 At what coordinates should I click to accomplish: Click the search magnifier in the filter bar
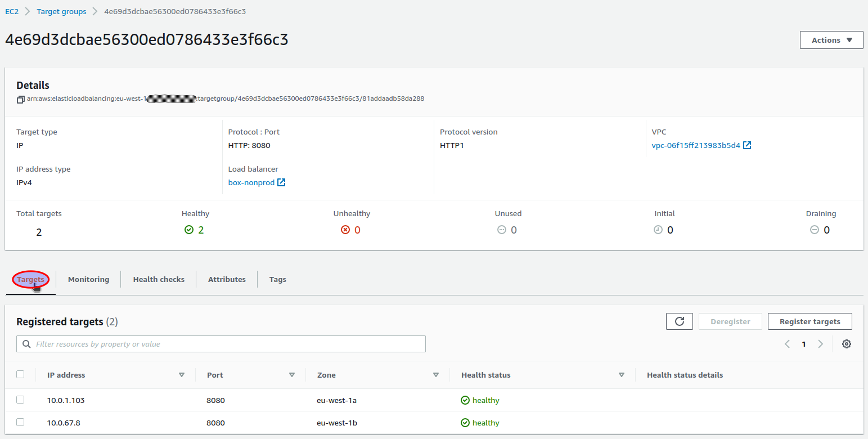[x=28, y=343]
